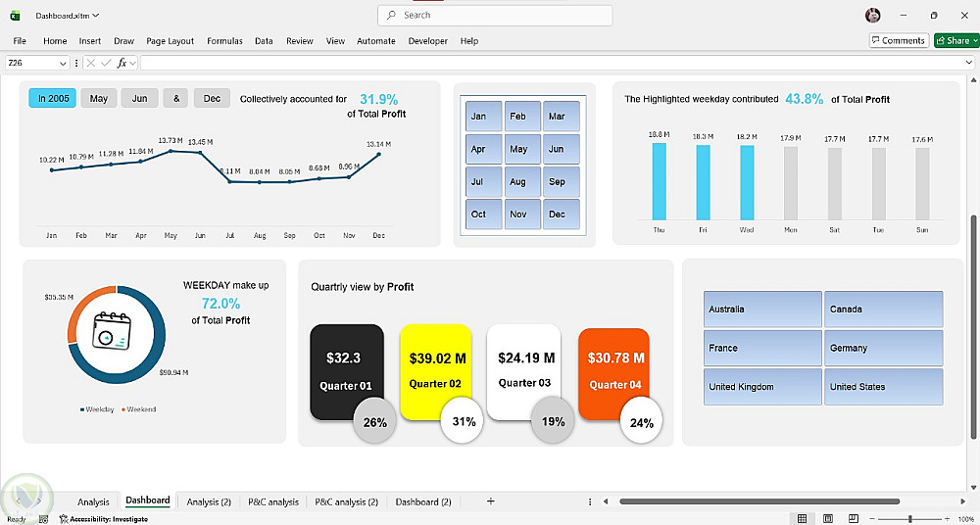This screenshot has width=980, height=525.
Task: Switch to the P&C analysis sheet tab
Action: (x=273, y=501)
